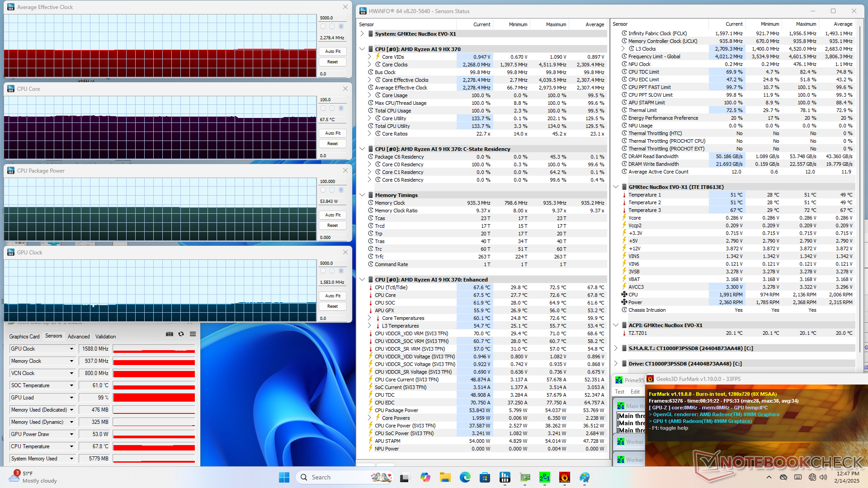Toggle first checkbox in Average Effective Clock graph
Screen dimensions: 868x488
tap(323, 27)
